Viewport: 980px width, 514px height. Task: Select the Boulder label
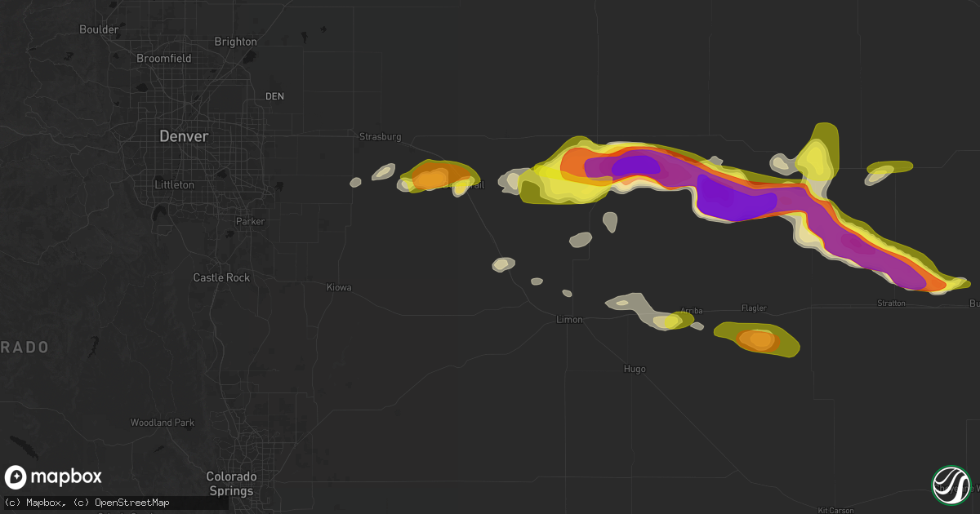click(x=99, y=29)
